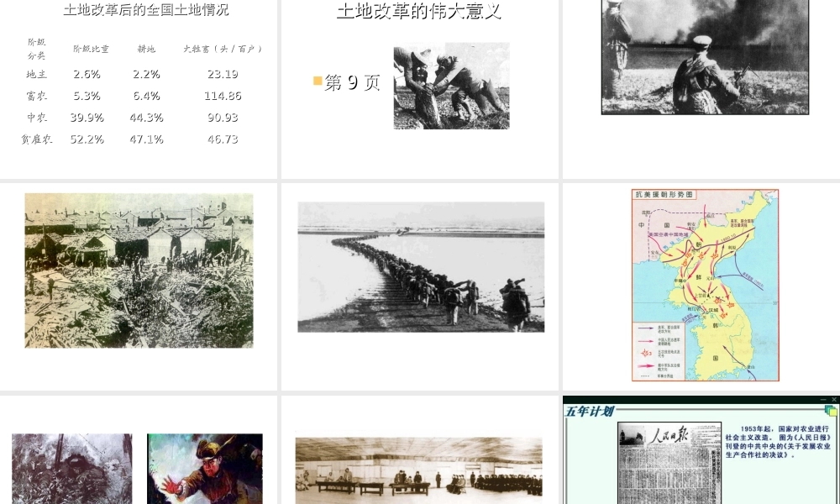Select the 贫雇农 row label
The width and height of the screenshot is (840, 504).
click(x=36, y=139)
